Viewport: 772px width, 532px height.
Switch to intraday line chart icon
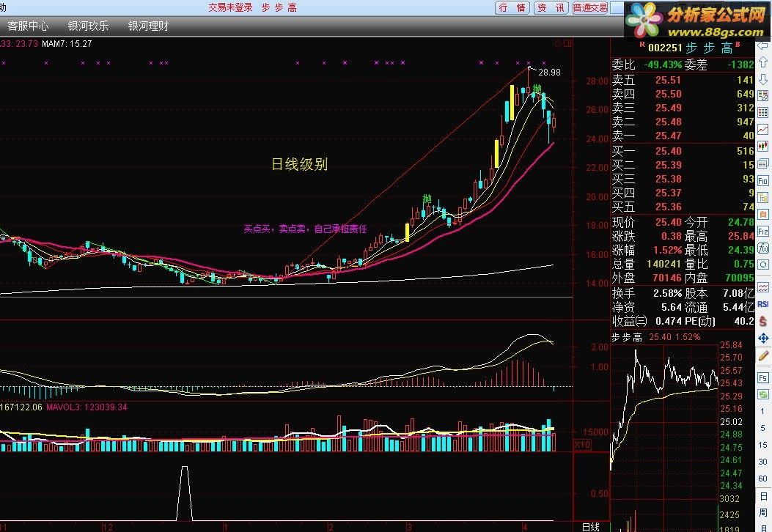click(x=762, y=130)
